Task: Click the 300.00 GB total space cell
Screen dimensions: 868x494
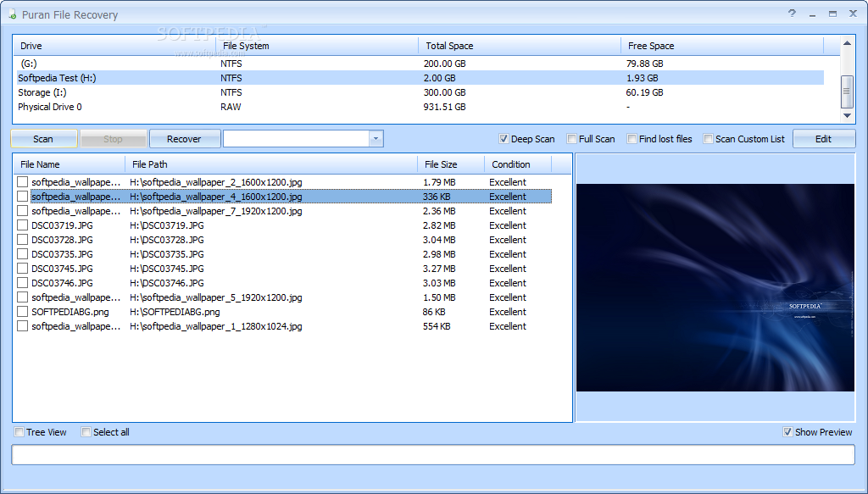Action: pyautogui.click(x=444, y=92)
